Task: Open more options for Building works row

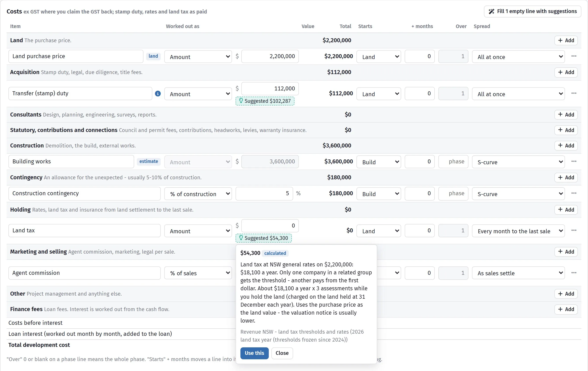Action: click(574, 161)
